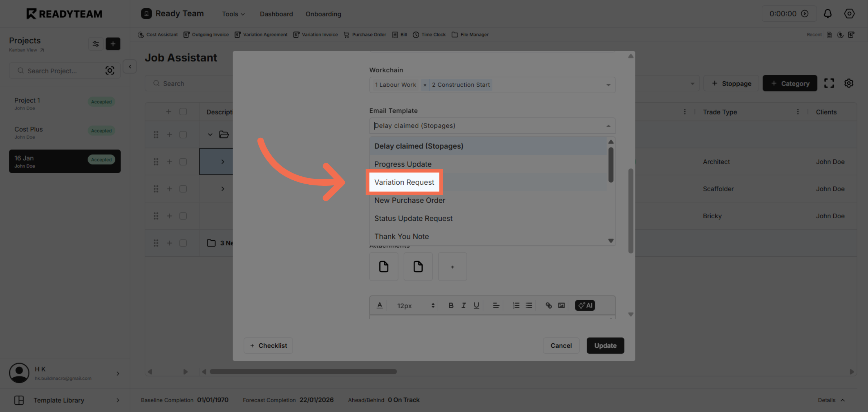
Task: Check the checkbox in the bottom folder row
Action: (183, 243)
